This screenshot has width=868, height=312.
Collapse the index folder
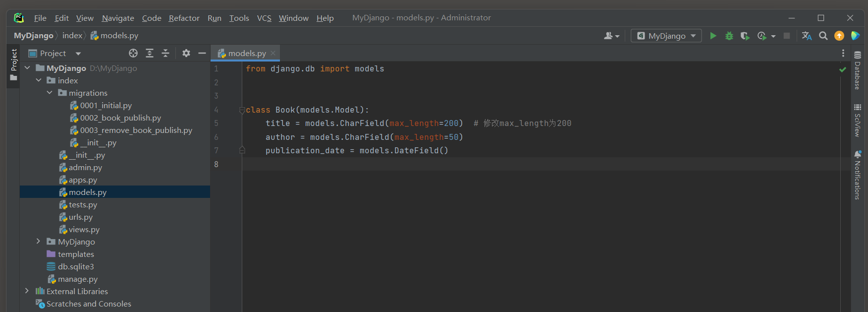39,80
